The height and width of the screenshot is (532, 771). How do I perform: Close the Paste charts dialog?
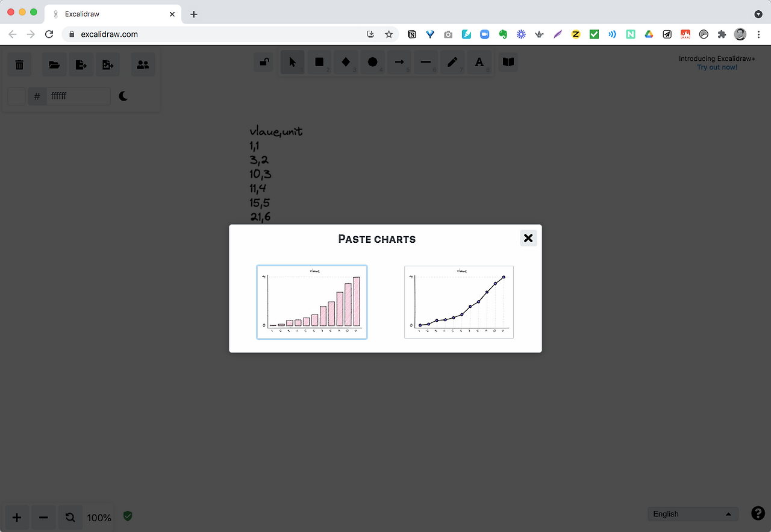pos(528,238)
